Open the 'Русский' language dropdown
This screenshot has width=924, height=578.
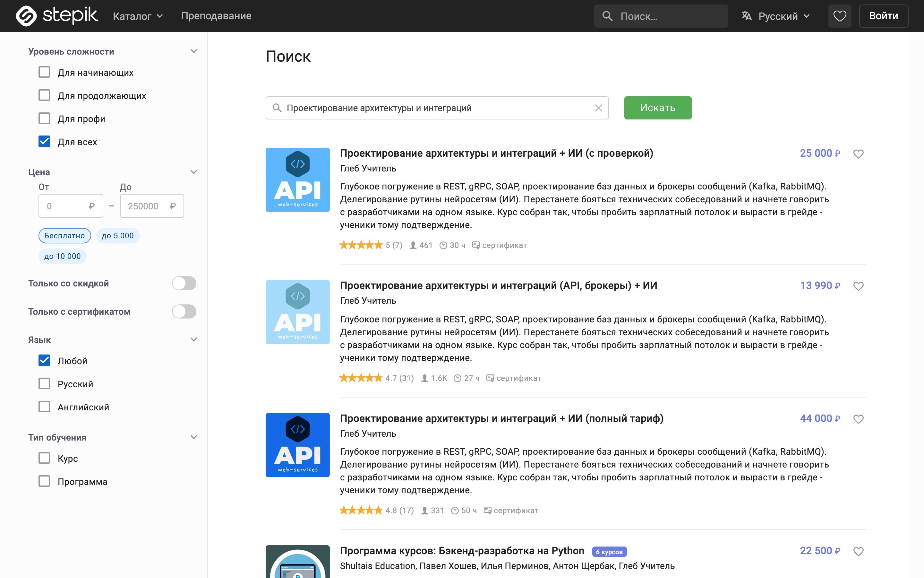click(x=776, y=16)
